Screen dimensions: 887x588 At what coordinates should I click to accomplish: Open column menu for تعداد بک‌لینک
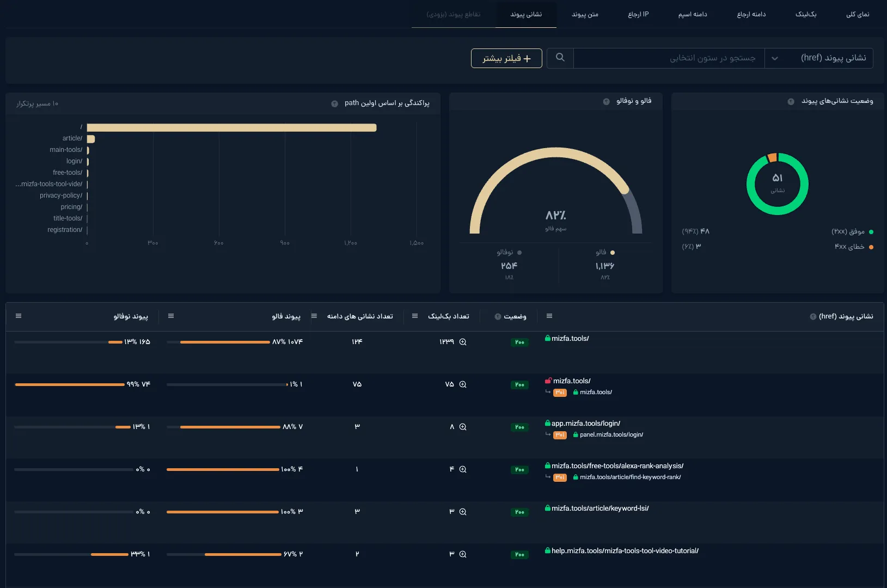pos(415,316)
